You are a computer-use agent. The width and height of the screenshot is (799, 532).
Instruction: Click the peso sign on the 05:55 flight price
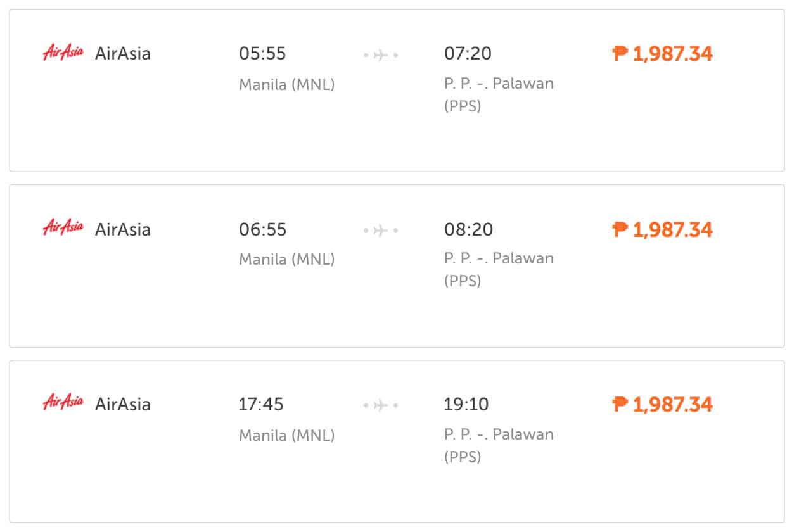[620, 53]
